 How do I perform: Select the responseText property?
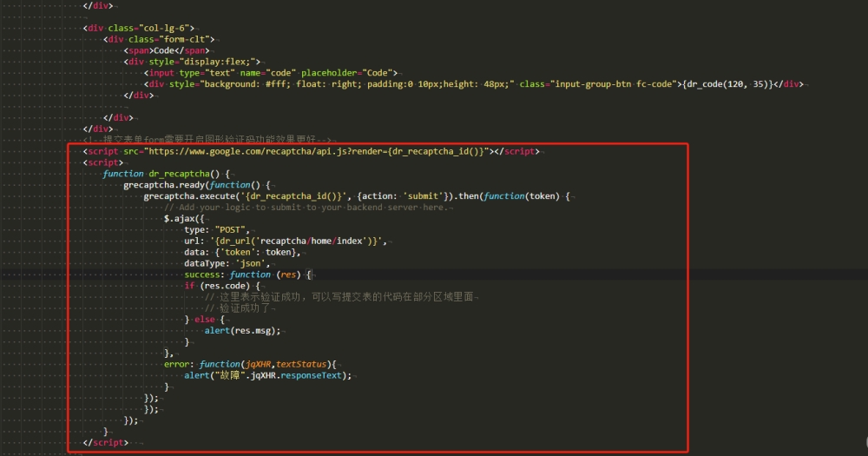[311, 375]
